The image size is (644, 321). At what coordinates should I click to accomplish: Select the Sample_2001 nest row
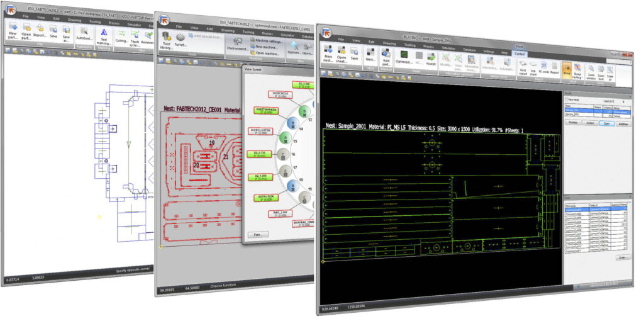pyautogui.click(x=598, y=111)
